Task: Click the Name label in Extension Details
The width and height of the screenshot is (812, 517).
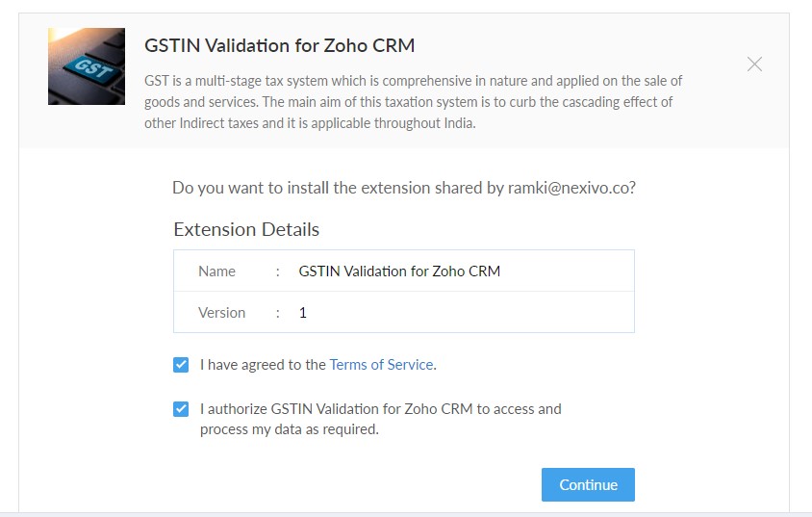Action: (x=216, y=271)
